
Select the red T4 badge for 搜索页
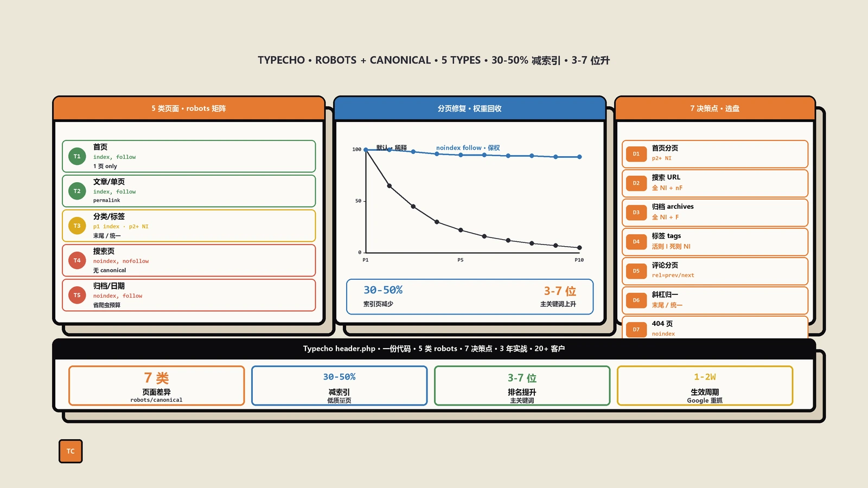click(x=77, y=260)
